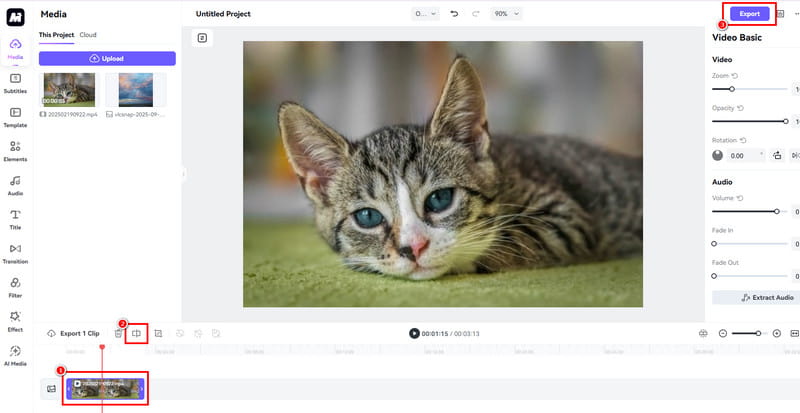Adjust the Opacity slider
Image resolution: width=800 pixels, height=413 pixels.
tap(749, 122)
